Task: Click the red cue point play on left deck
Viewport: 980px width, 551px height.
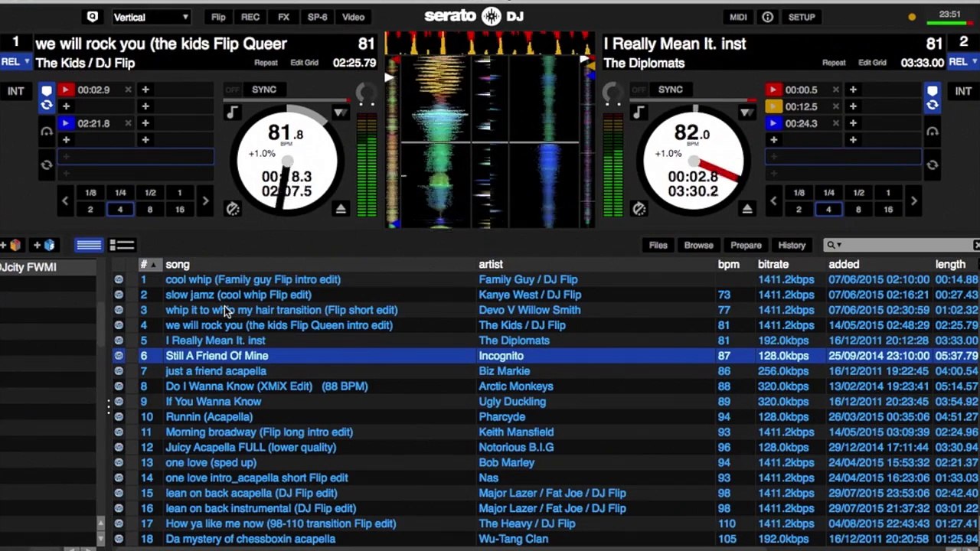Action: (x=66, y=90)
